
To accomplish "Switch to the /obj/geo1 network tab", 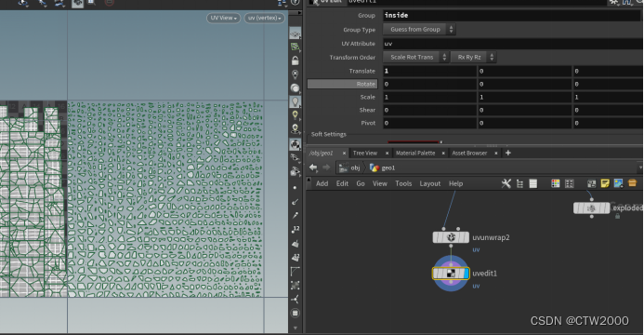I will click(322, 153).
